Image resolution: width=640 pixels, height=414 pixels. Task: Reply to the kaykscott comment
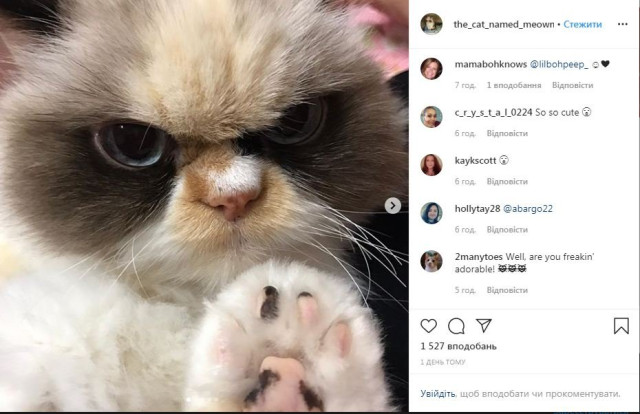pyautogui.click(x=507, y=181)
